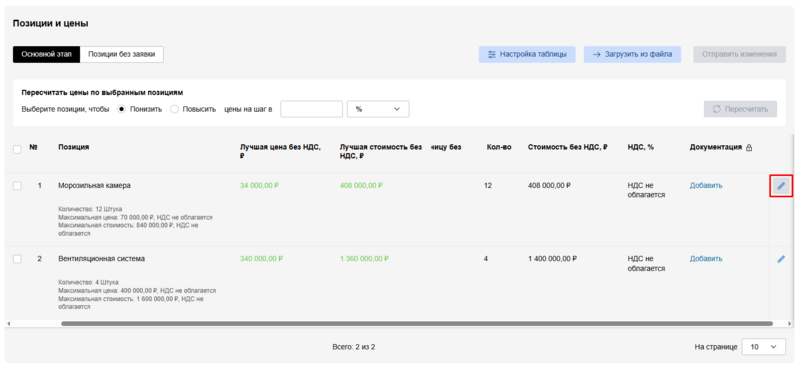800x367 pixels.
Task: Choose the Повысить radio option
Action: tap(174, 109)
